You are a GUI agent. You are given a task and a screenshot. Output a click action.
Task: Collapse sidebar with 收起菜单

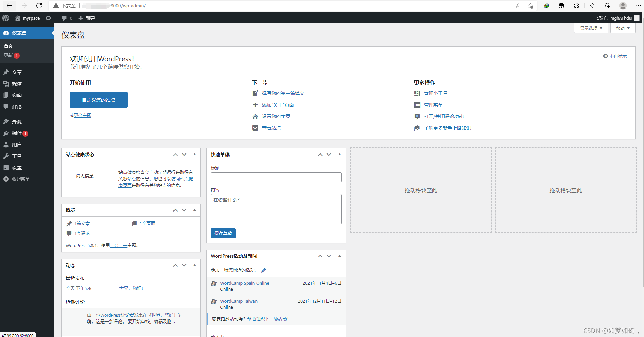[27, 179]
